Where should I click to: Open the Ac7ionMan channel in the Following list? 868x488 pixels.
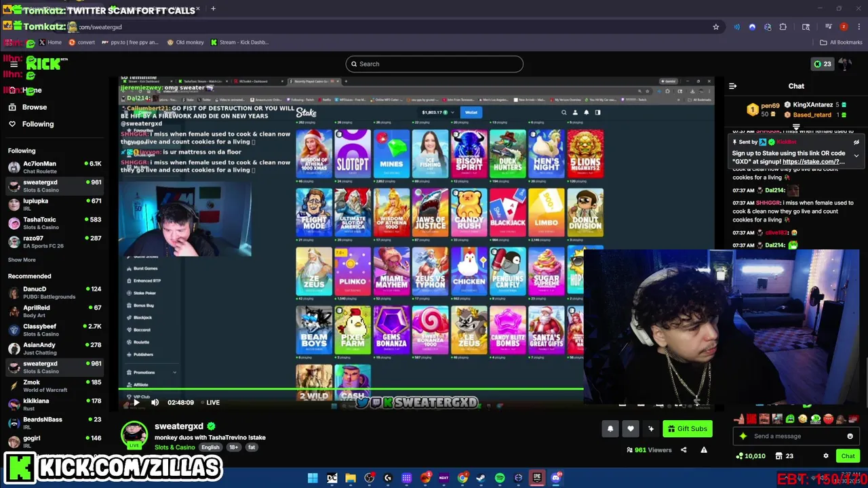coord(54,167)
